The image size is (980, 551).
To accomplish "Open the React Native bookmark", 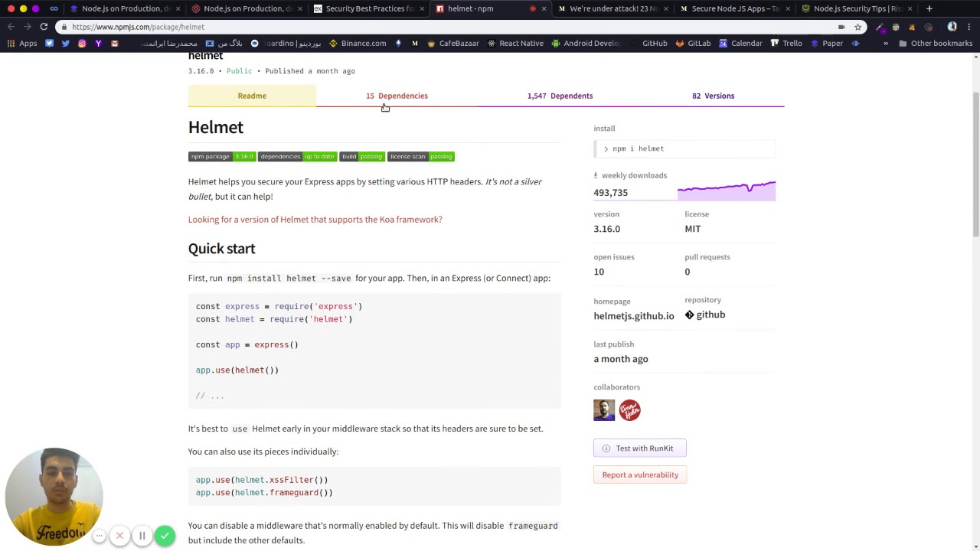I will coord(515,44).
